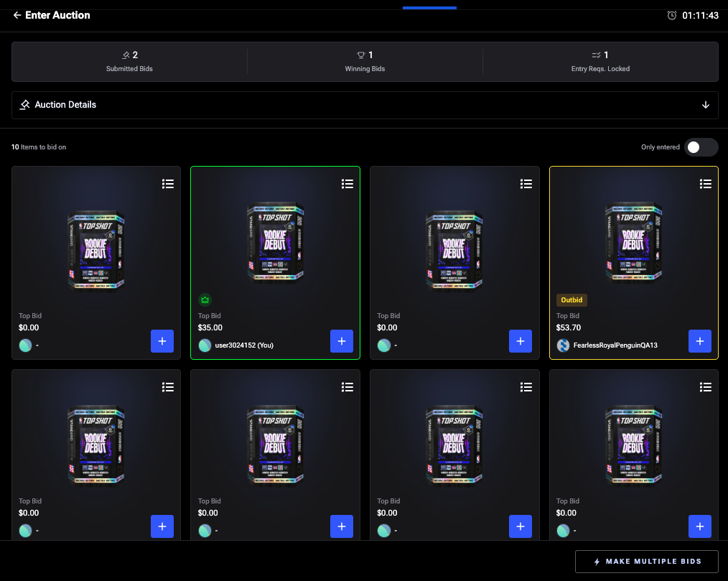This screenshot has width=728, height=581.
Task: Toggle the Only entered switch
Action: [701, 147]
